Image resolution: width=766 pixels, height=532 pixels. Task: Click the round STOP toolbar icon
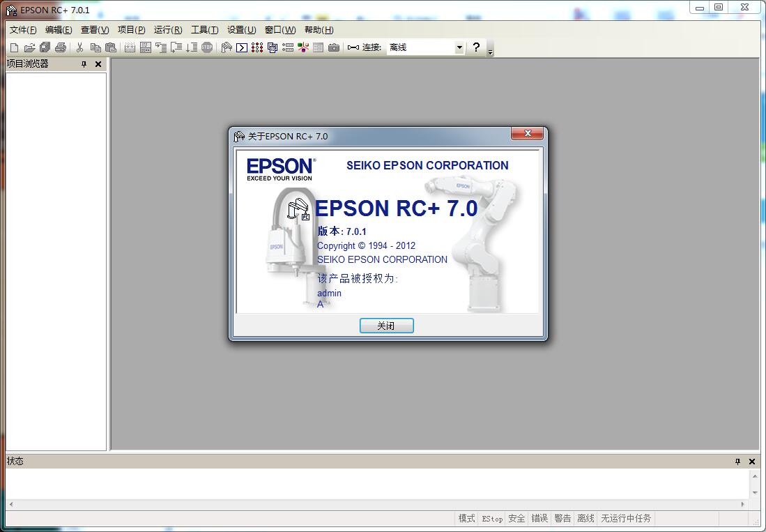coord(207,47)
